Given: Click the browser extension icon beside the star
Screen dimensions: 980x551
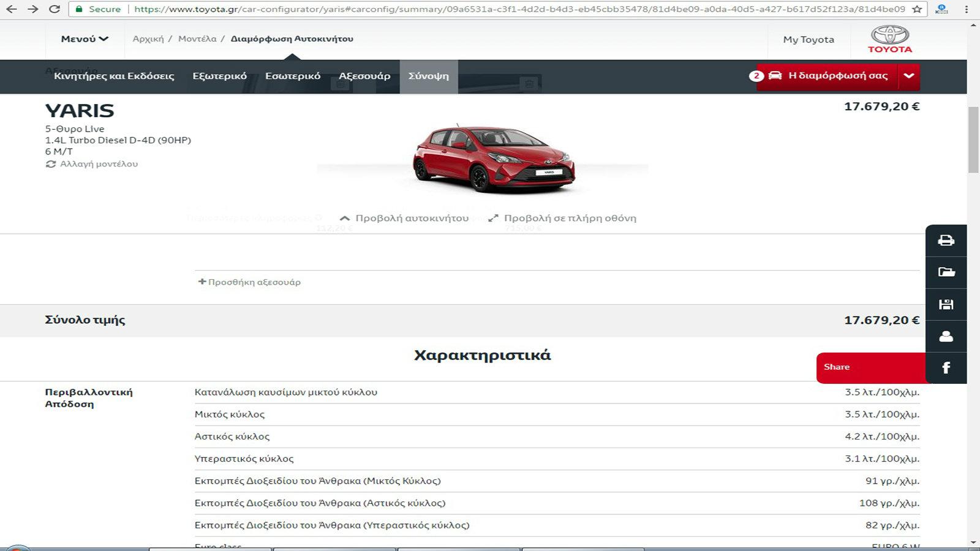Looking at the screenshot, I should tap(942, 9).
